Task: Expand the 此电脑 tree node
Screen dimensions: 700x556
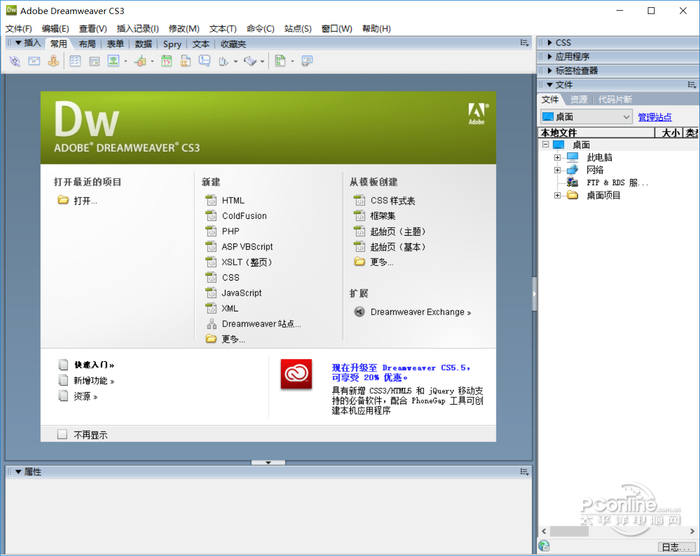Action: (557, 157)
